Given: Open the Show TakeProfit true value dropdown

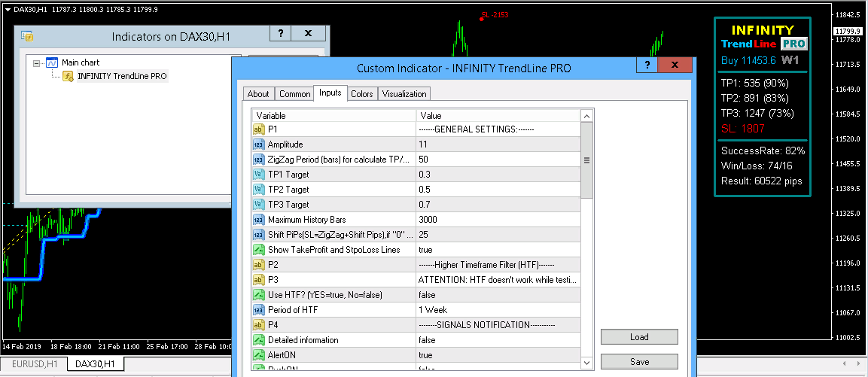Looking at the screenshot, I should 498,250.
